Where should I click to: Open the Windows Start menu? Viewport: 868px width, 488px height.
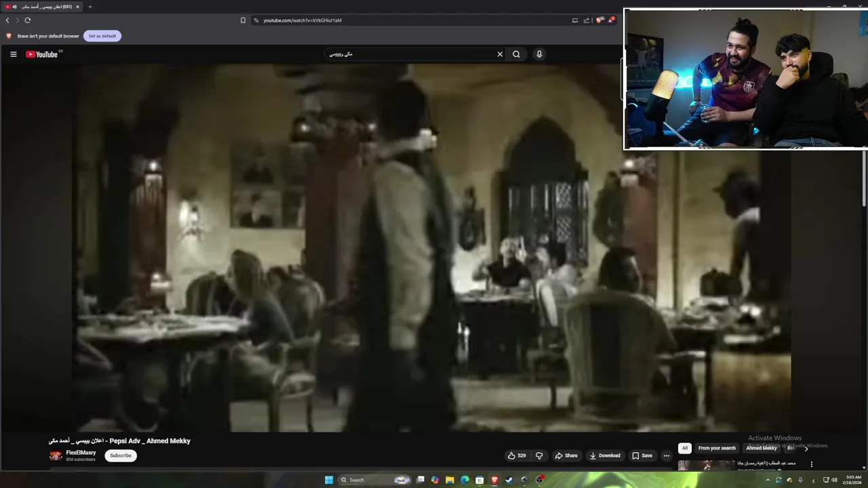329,480
